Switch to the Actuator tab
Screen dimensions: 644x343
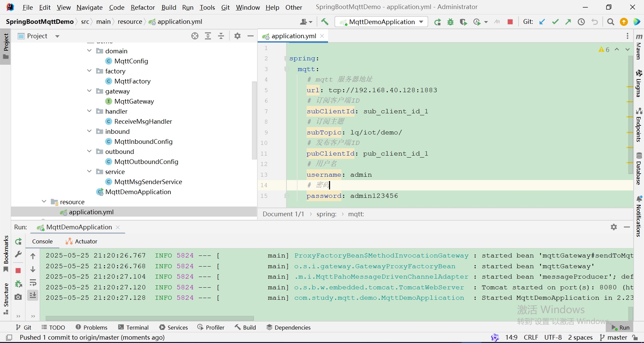pos(82,241)
